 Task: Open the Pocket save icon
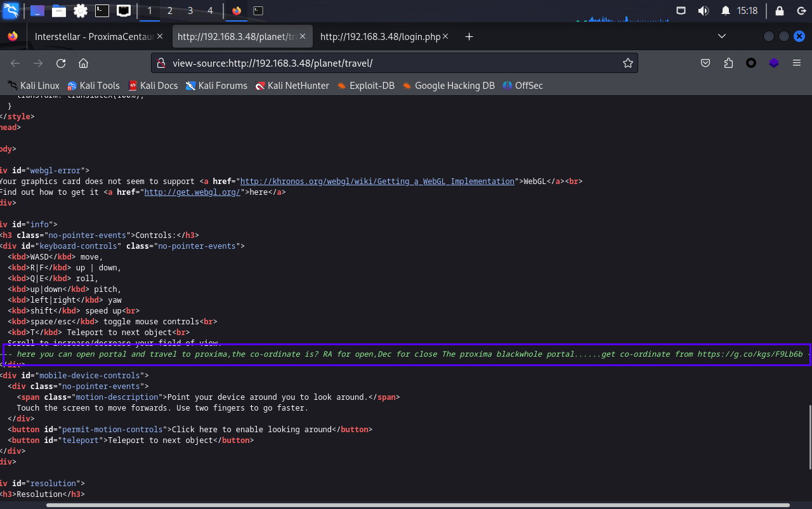705,63
